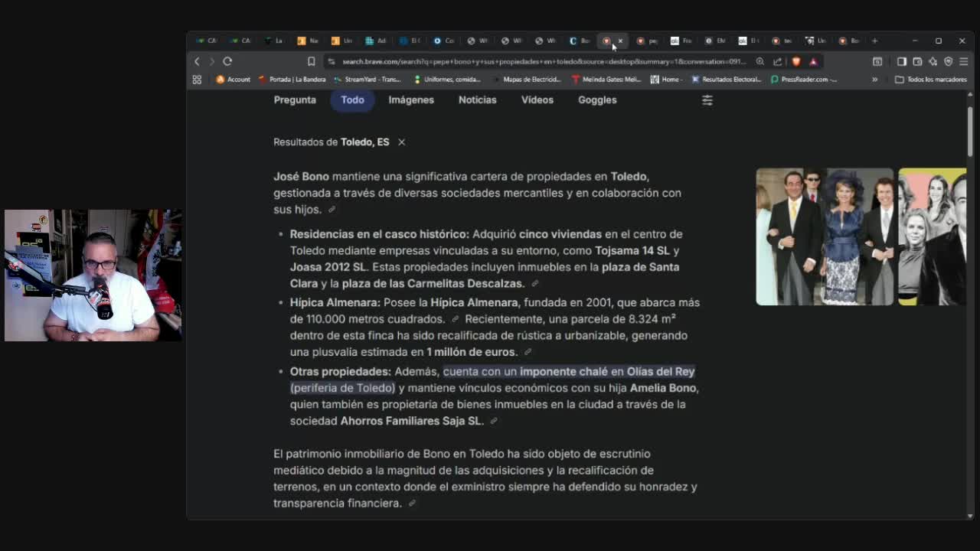This screenshot has height=551, width=980.
Task: Bookmark this page with the bookmark icon
Action: coord(311,61)
